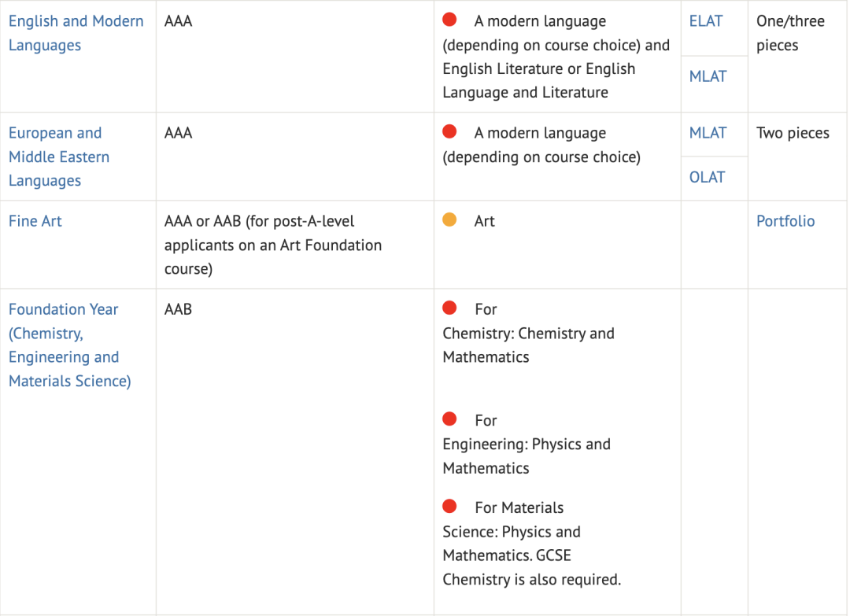Click the ELAT test link
Screen dimensions: 850x616
point(706,21)
